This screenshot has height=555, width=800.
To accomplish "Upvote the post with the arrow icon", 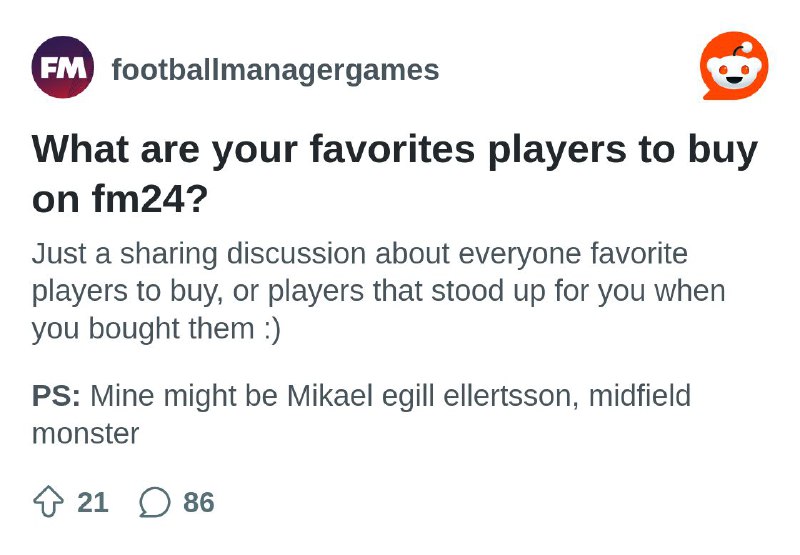I will click(x=48, y=502).
